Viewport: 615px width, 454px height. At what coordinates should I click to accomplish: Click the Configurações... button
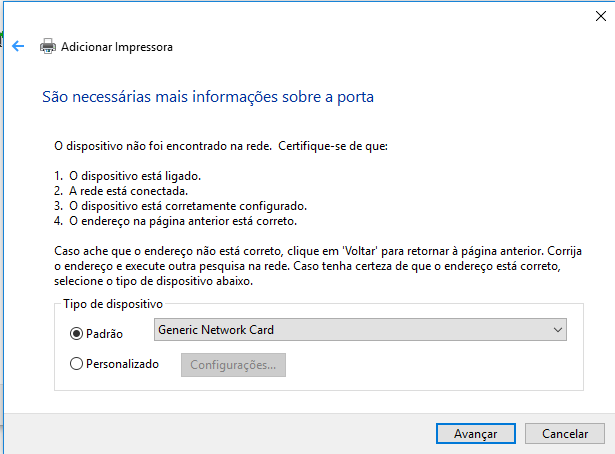(x=233, y=365)
